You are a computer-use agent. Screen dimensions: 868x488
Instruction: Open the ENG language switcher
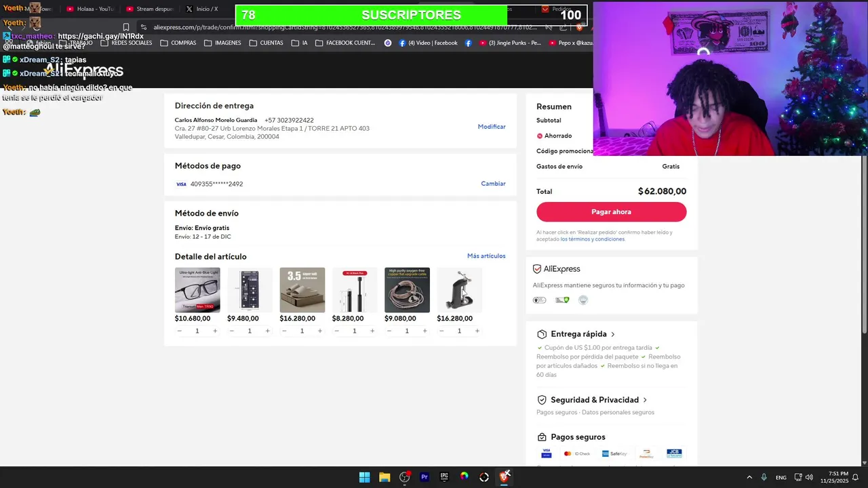781,477
